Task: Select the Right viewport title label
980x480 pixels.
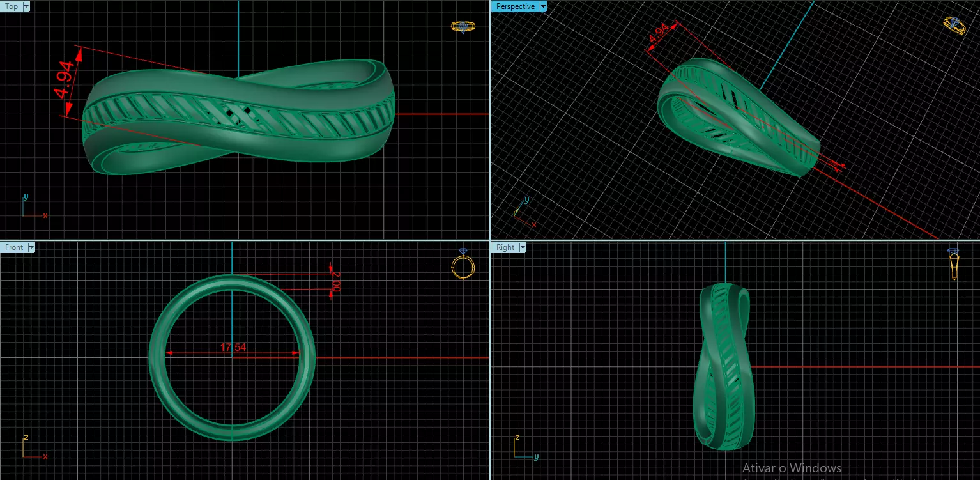Action: (x=505, y=247)
